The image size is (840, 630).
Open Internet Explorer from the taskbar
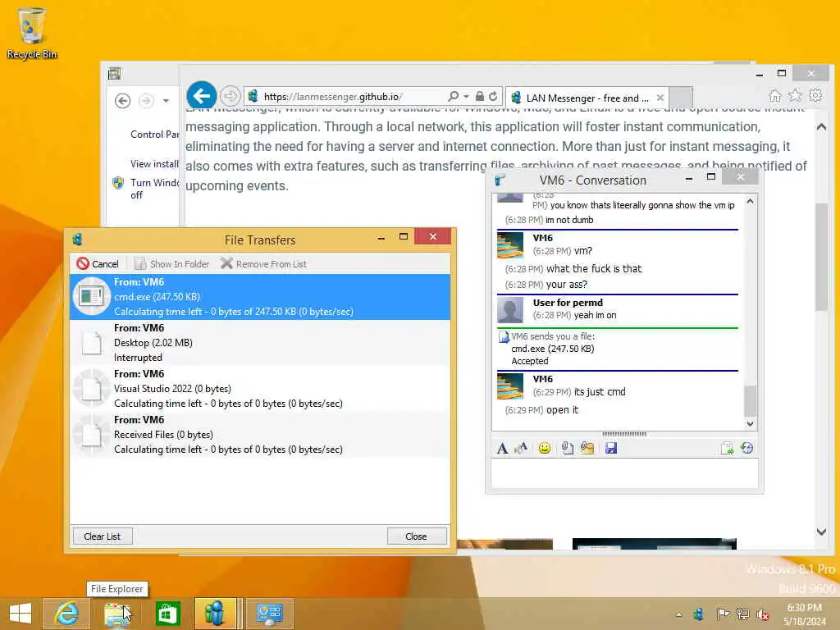66,614
